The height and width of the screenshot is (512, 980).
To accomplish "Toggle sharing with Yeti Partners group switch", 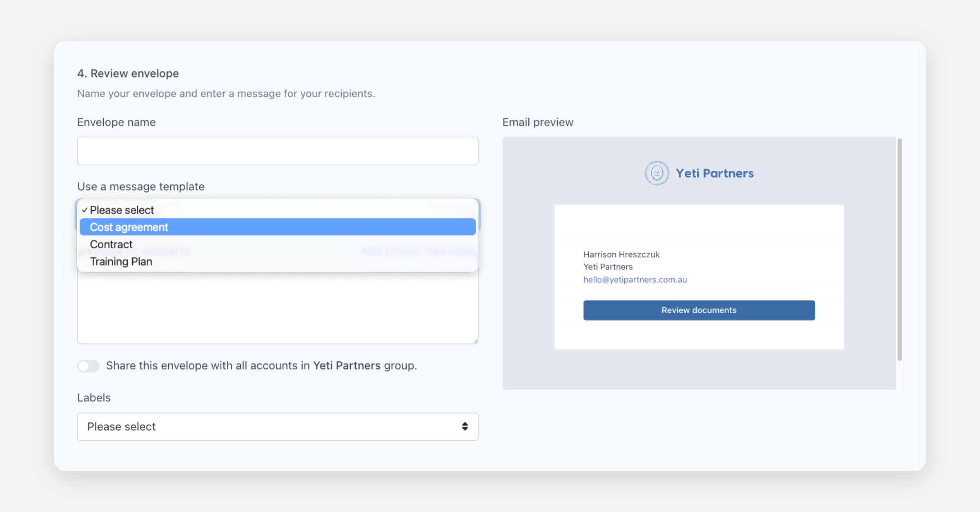I will (x=88, y=365).
